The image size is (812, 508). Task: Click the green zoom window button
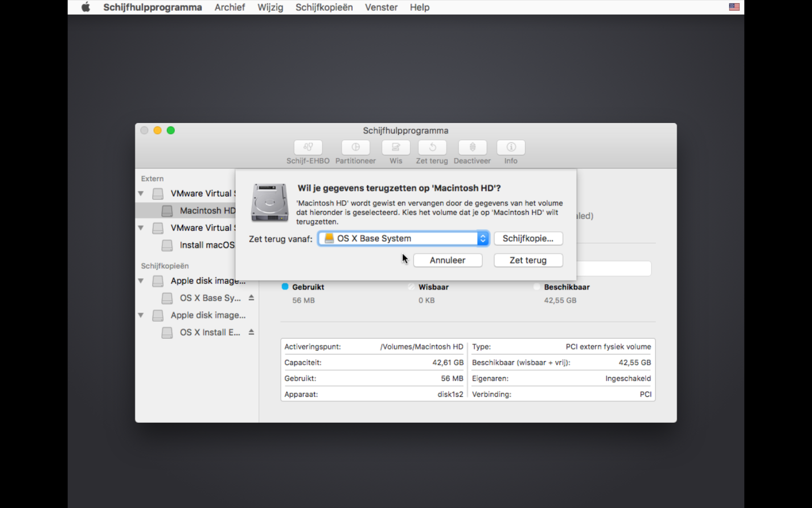click(x=171, y=131)
